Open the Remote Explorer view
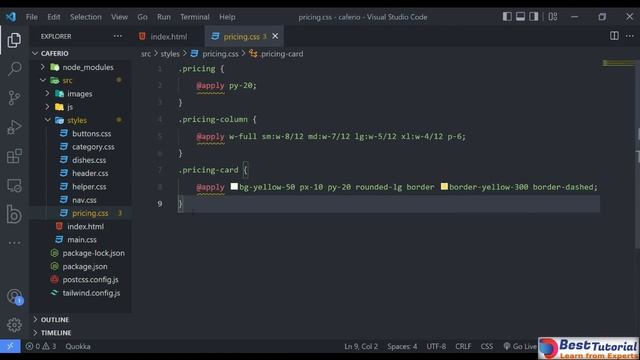Viewport: 640px width, 360px height. tap(14, 185)
